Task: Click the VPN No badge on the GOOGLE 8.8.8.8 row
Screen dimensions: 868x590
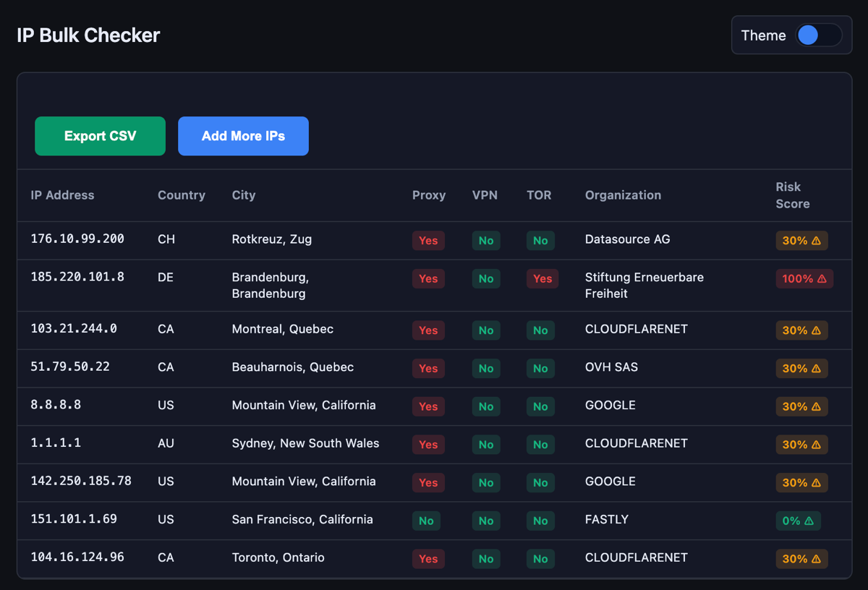Action: (x=485, y=406)
